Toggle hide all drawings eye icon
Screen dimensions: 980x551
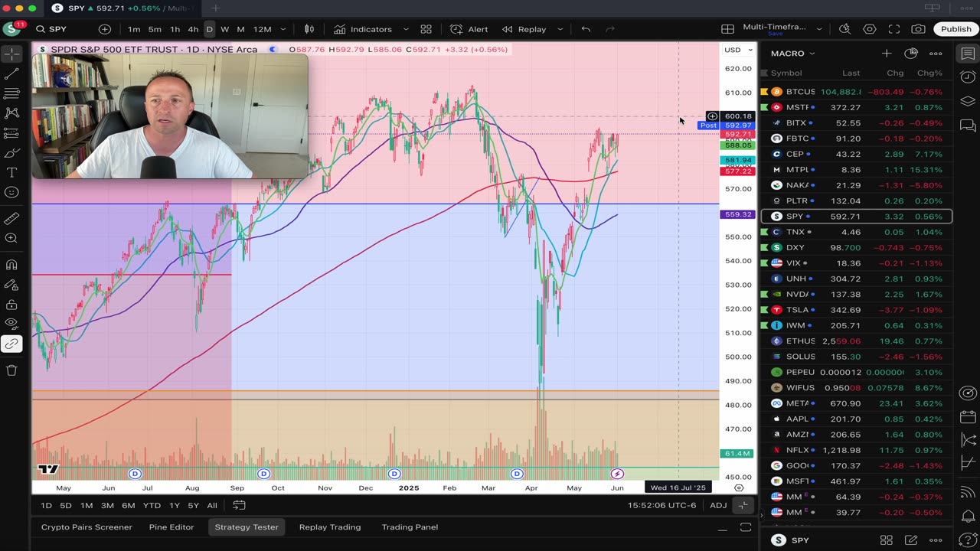11,324
